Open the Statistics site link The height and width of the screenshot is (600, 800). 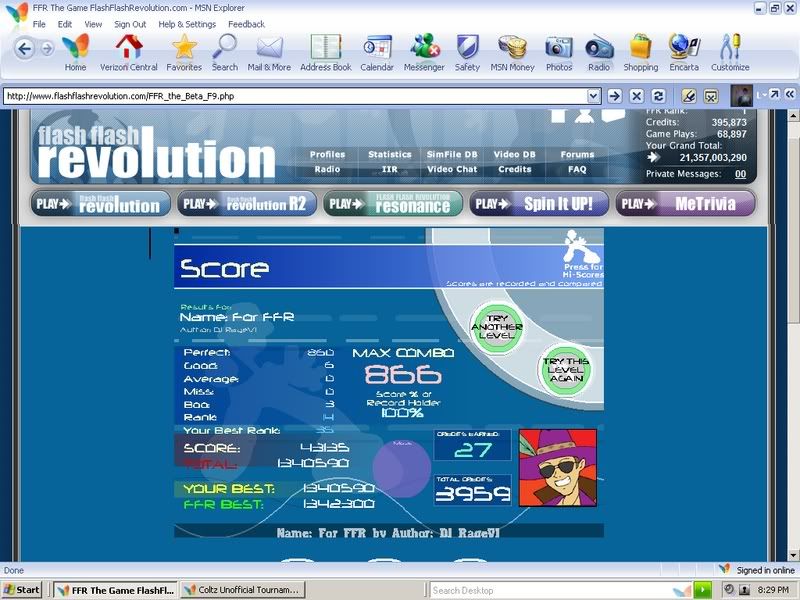(x=389, y=155)
